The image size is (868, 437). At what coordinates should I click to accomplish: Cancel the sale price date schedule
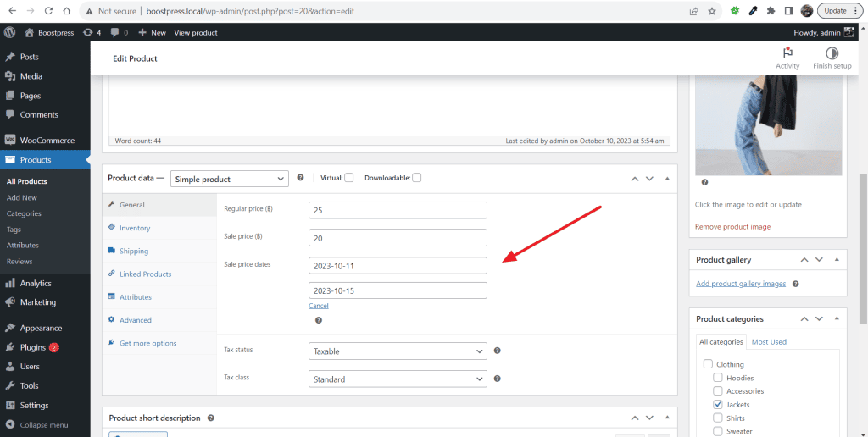coord(319,306)
